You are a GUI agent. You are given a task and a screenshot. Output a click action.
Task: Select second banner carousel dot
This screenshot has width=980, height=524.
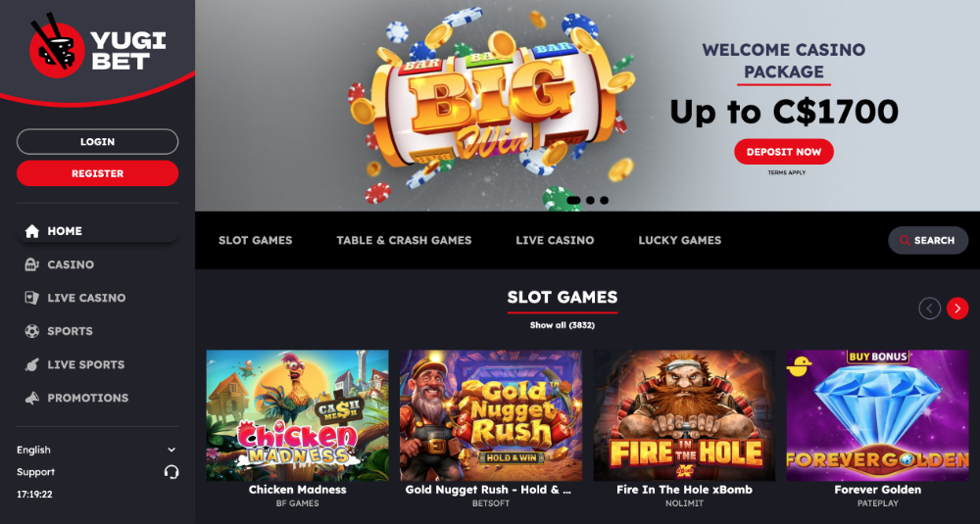click(591, 201)
